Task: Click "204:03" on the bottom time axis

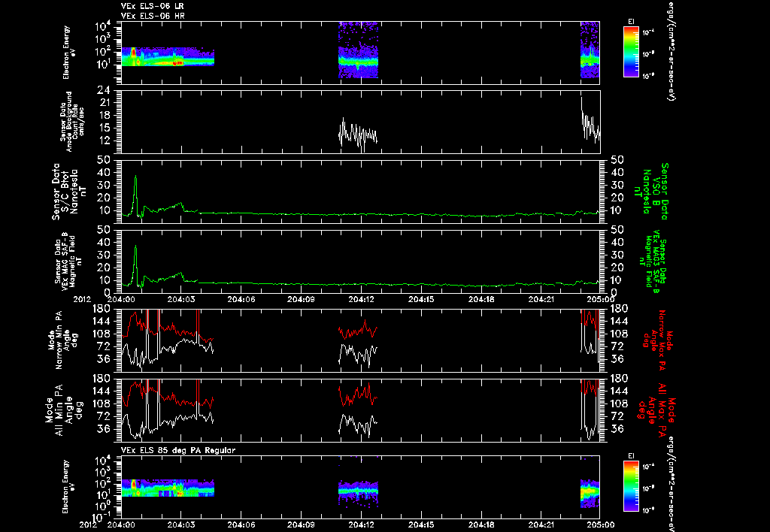Action: tap(182, 524)
